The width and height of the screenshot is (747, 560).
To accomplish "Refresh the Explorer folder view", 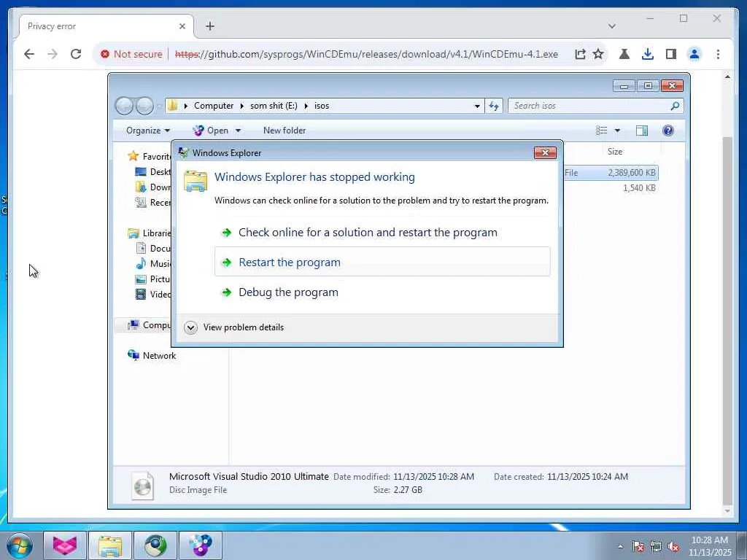I will pos(494,106).
